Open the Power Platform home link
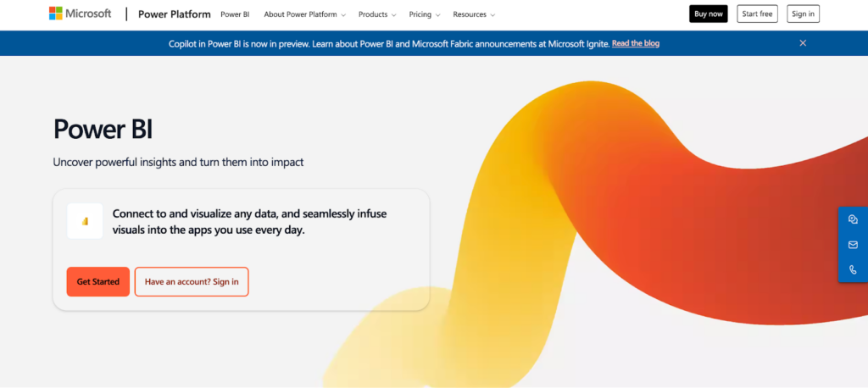Screen dimensions: 868x388 [175, 14]
